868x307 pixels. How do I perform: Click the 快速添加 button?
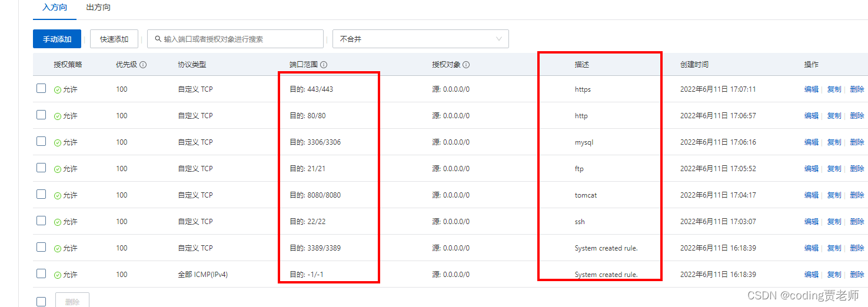click(x=114, y=39)
